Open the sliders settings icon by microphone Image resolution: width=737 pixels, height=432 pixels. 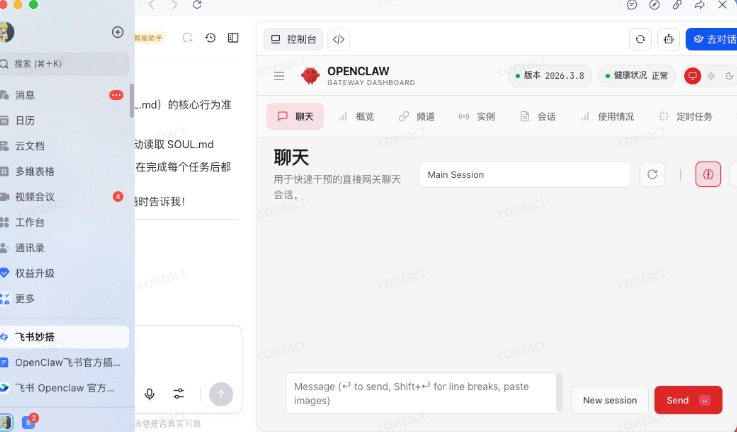pos(179,394)
